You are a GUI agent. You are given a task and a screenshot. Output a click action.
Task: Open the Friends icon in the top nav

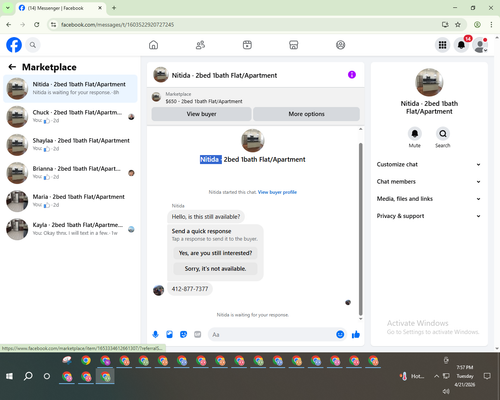(200, 45)
